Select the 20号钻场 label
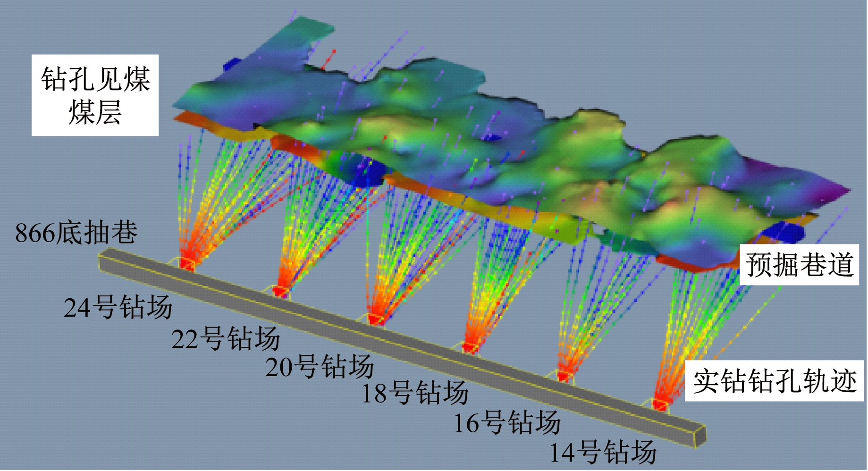The height and width of the screenshot is (471, 868). point(320,367)
